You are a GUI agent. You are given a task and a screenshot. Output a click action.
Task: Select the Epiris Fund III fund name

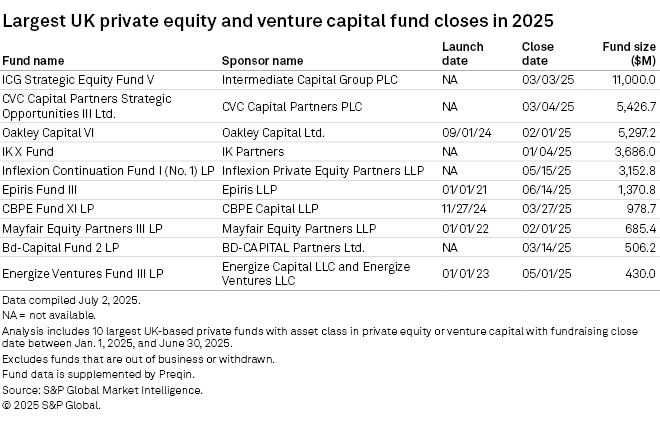click(40, 187)
